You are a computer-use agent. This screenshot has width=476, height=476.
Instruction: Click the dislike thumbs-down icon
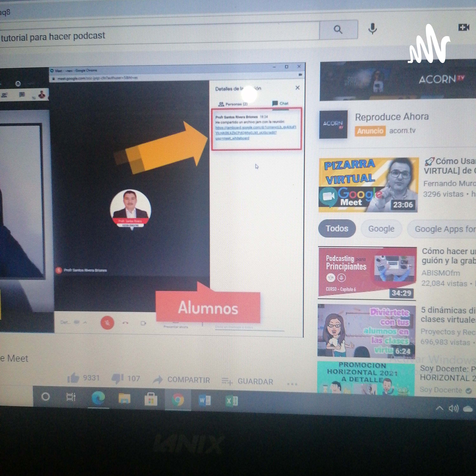[118, 379]
